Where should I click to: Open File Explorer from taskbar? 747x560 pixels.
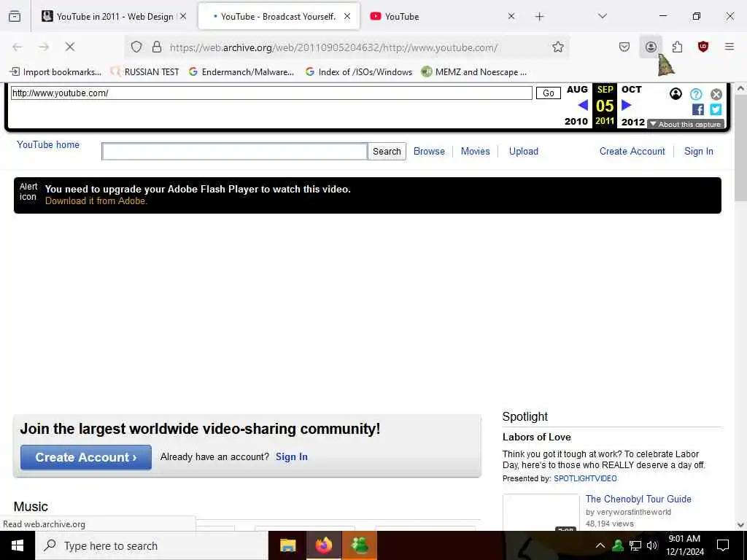(x=287, y=545)
